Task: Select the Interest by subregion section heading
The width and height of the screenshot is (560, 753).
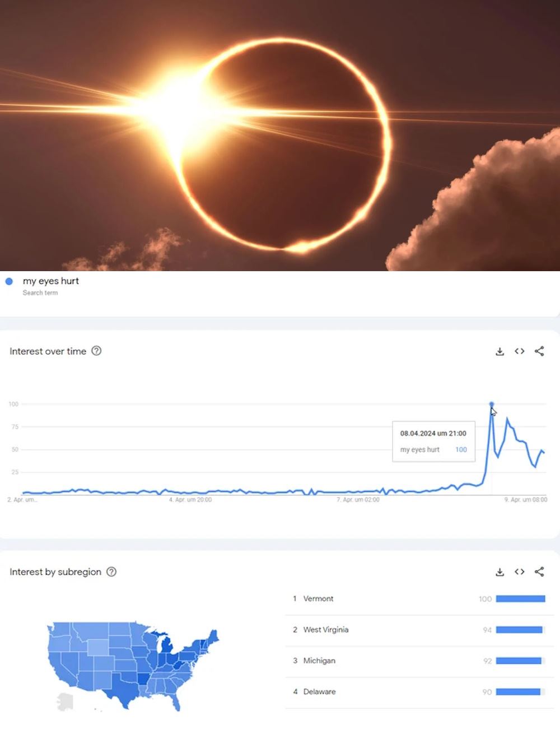Action: [54, 572]
